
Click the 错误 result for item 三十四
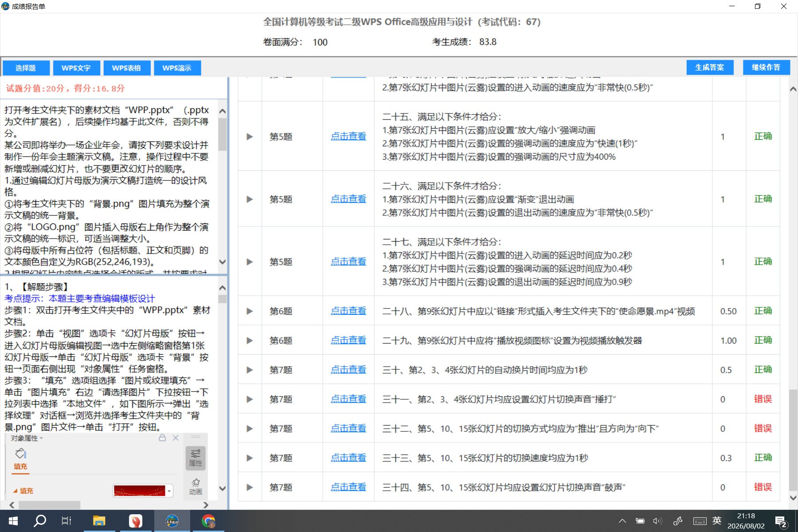click(x=763, y=487)
